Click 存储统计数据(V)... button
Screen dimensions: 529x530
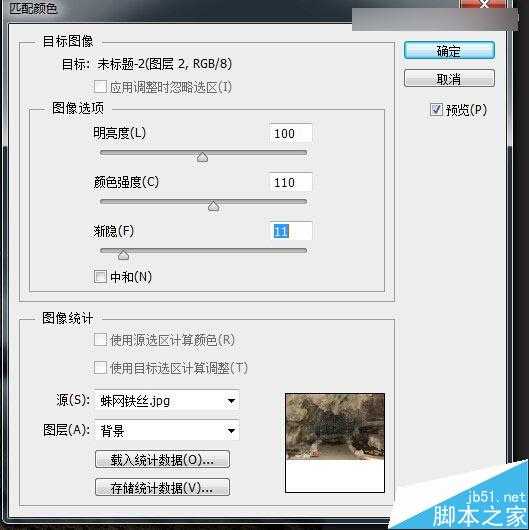pyautogui.click(x=162, y=487)
